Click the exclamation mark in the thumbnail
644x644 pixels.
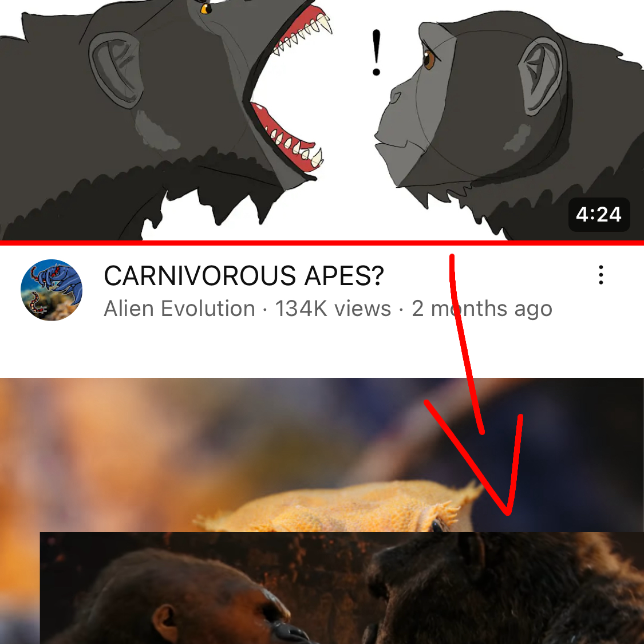(376, 53)
